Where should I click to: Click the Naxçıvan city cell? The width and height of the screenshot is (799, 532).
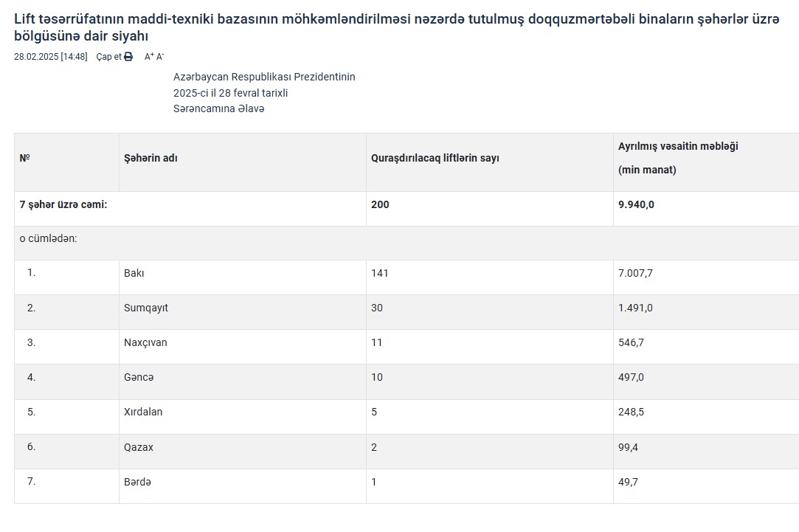(146, 342)
